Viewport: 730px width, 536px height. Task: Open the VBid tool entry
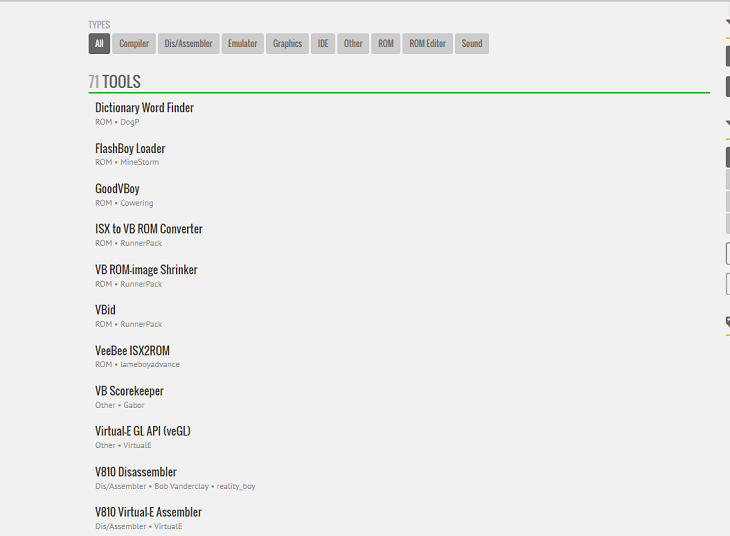105,310
